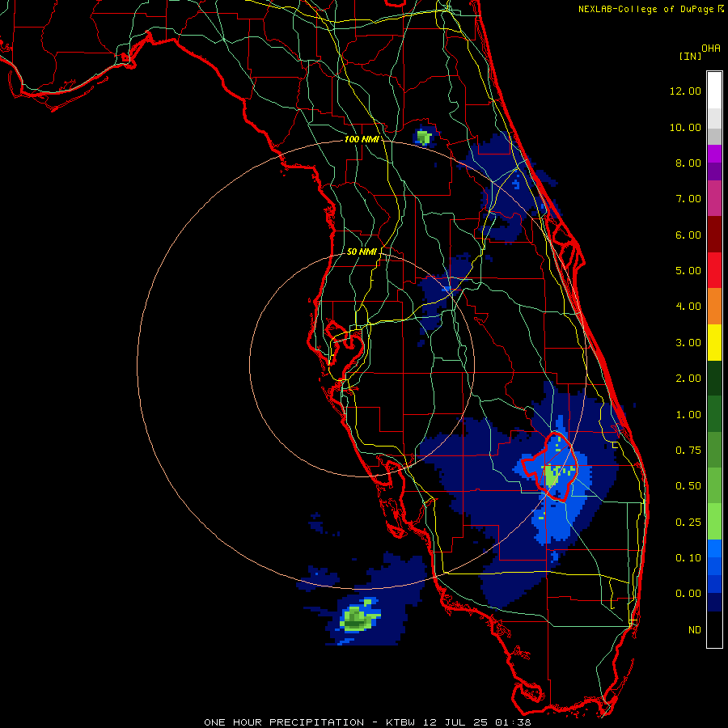Pick the yellow swatch beside 3.00
This screenshot has height=728, width=728.
pyautogui.click(x=714, y=343)
